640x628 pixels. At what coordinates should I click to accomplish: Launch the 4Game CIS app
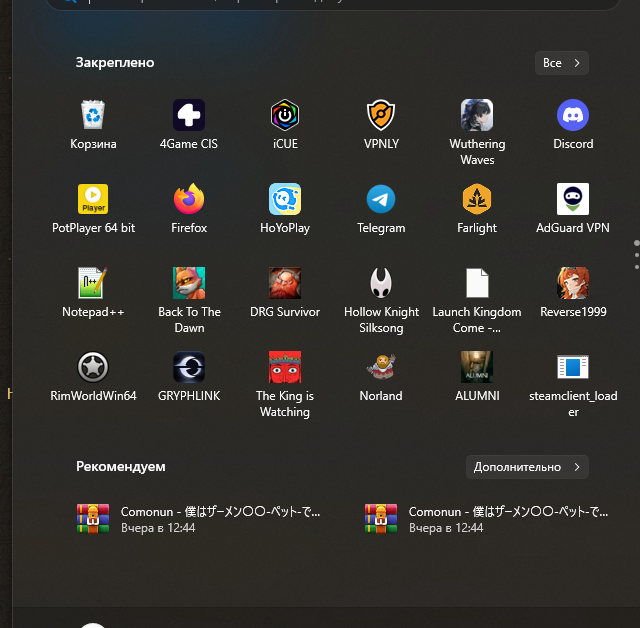[x=189, y=115]
